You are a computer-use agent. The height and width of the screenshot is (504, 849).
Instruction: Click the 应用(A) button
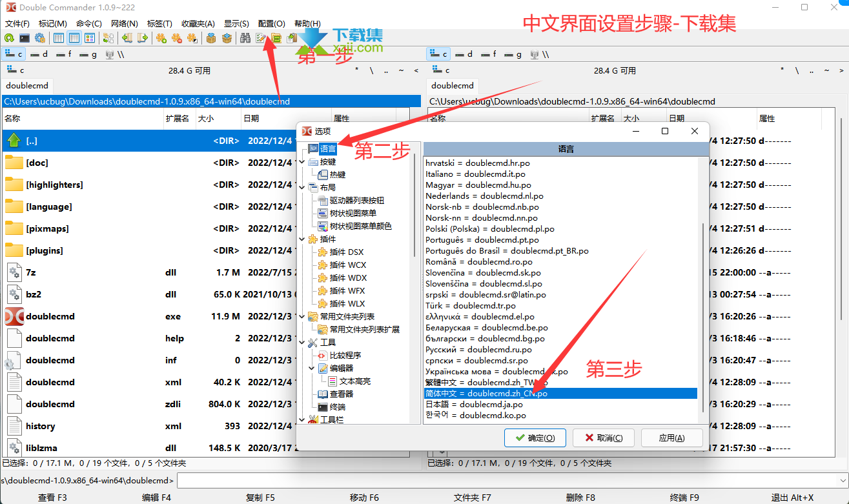point(671,438)
